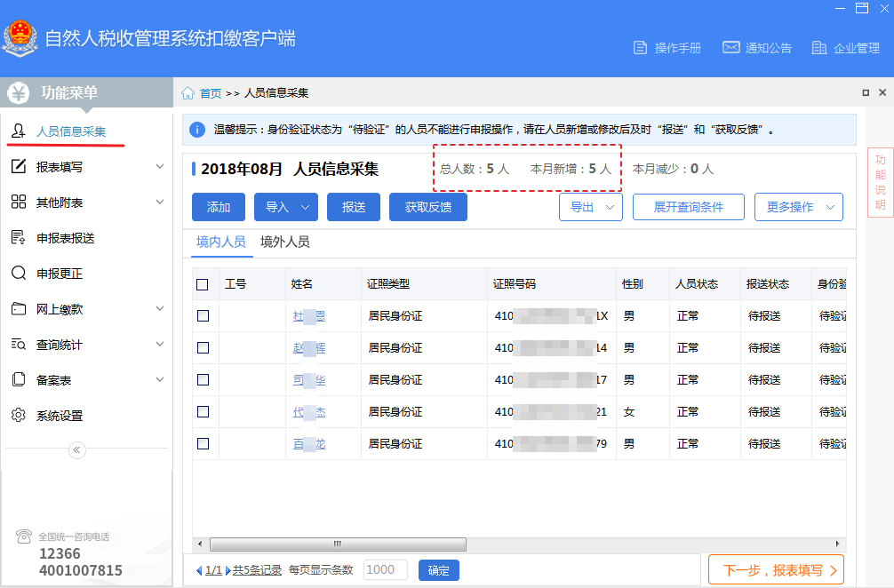894x588 pixels.
Task: Switch to the 境外人员 tab
Action: pyautogui.click(x=285, y=242)
